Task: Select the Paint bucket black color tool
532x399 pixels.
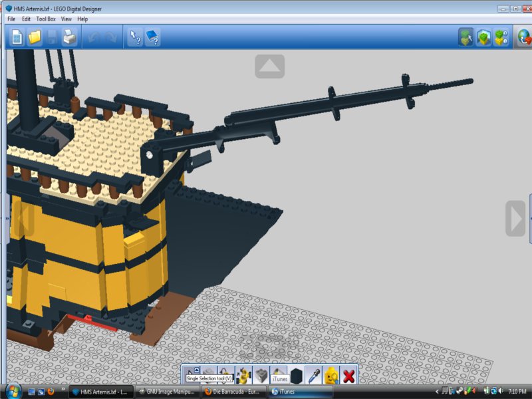Action: (297, 376)
